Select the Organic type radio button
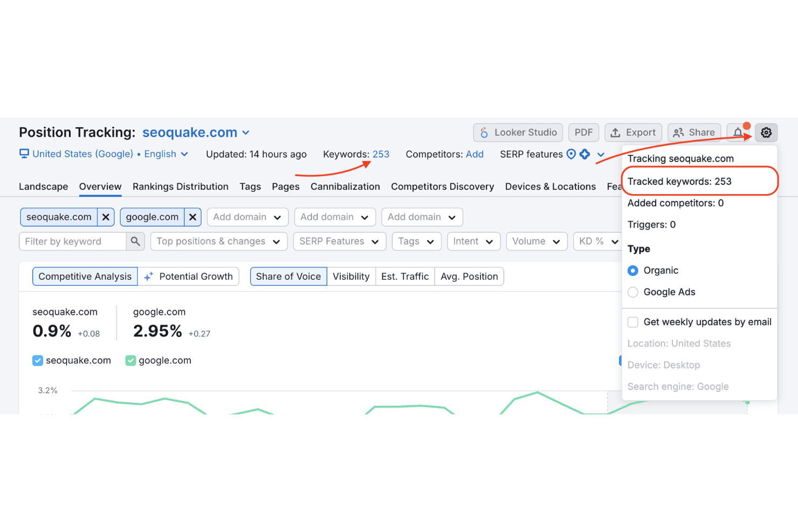The width and height of the screenshot is (798, 532). tap(633, 271)
